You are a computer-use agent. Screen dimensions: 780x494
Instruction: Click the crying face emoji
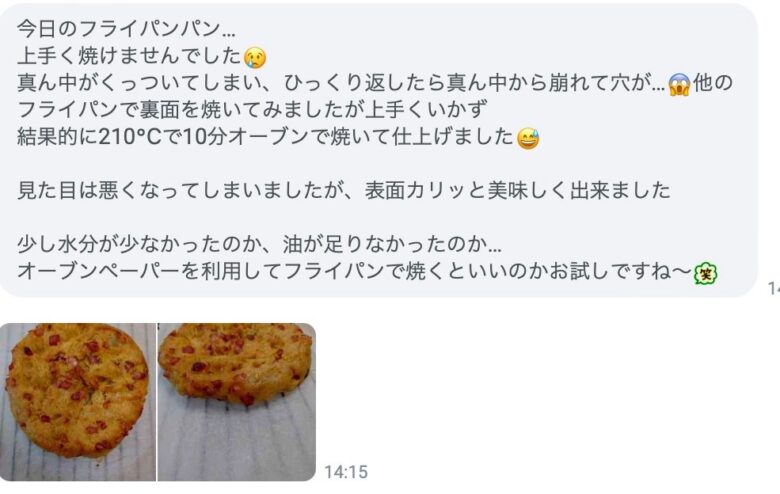click(255, 57)
